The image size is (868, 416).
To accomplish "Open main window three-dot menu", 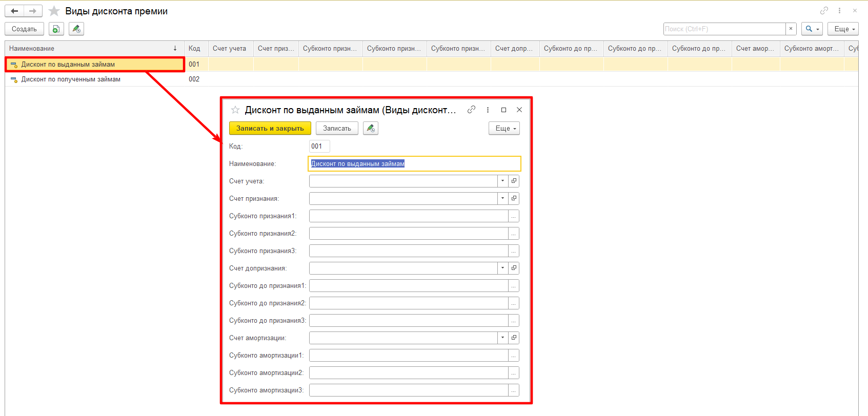I will tap(839, 10).
